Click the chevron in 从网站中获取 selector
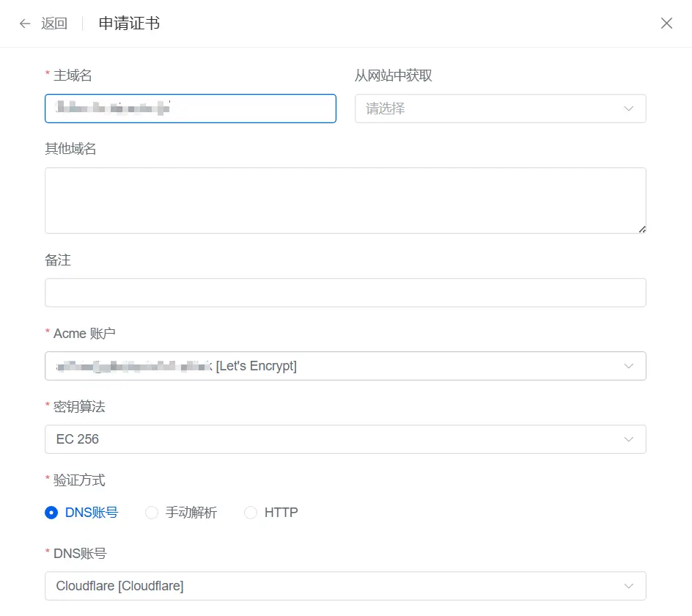The height and width of the screenshot is (616, 692). pos(628,109)
